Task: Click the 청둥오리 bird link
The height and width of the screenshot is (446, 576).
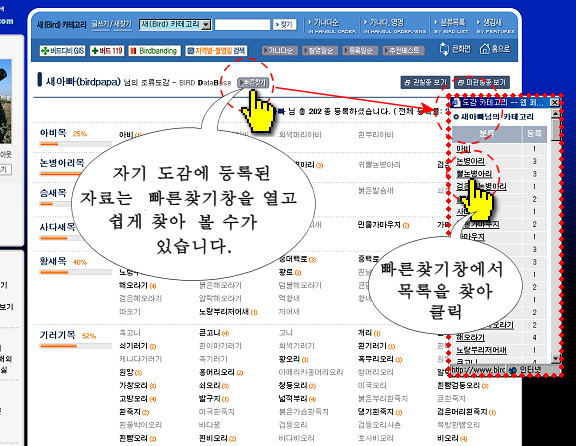Action: coord(297,385)
